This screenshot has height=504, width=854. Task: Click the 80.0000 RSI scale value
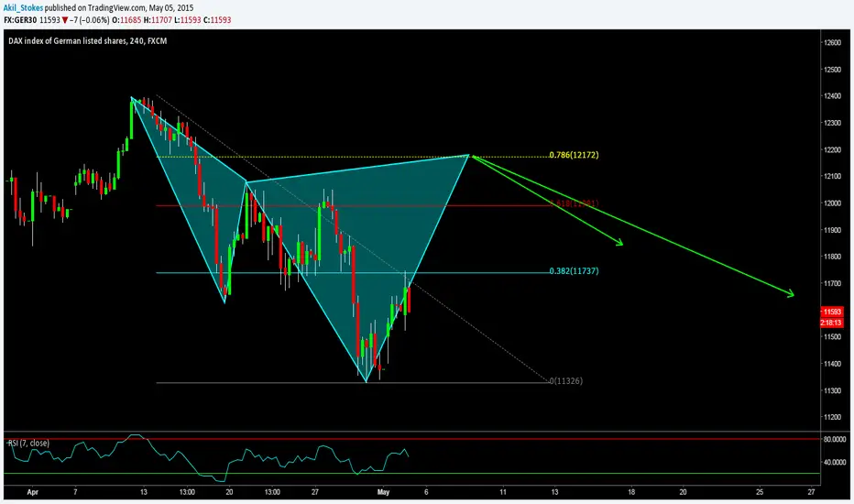tap(834, 439)
